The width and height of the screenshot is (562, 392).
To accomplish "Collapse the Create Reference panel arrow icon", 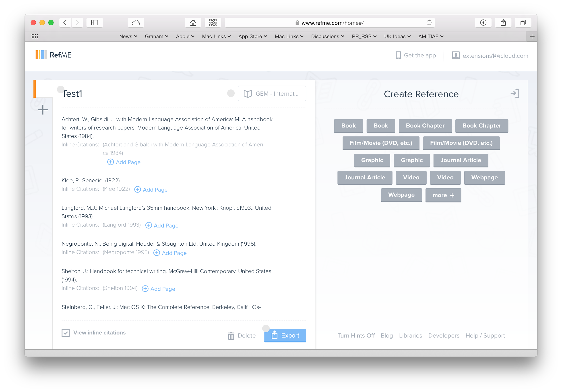I will pos(515,93).
